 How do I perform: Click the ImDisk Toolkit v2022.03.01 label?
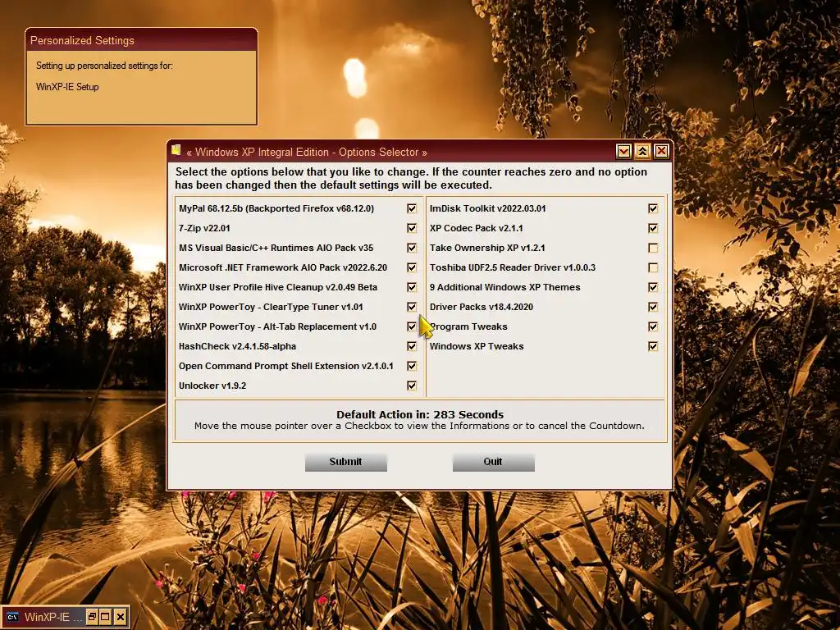click(487, 208)
